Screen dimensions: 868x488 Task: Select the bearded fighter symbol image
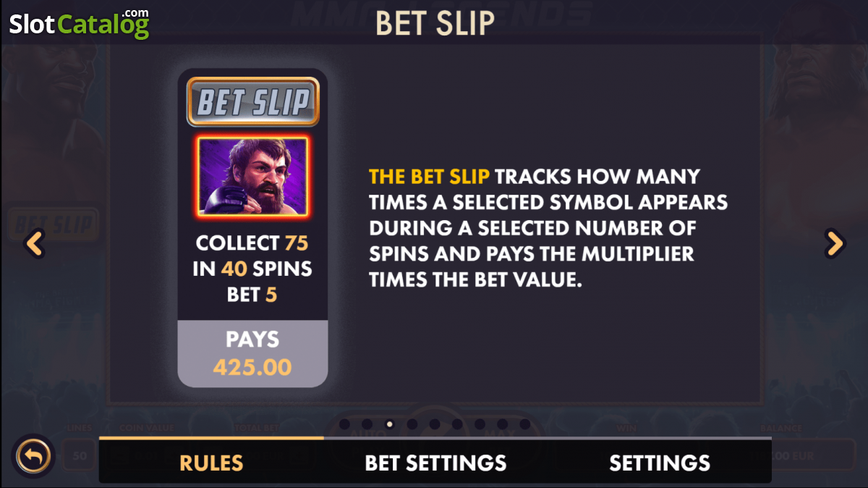point(252,177)
